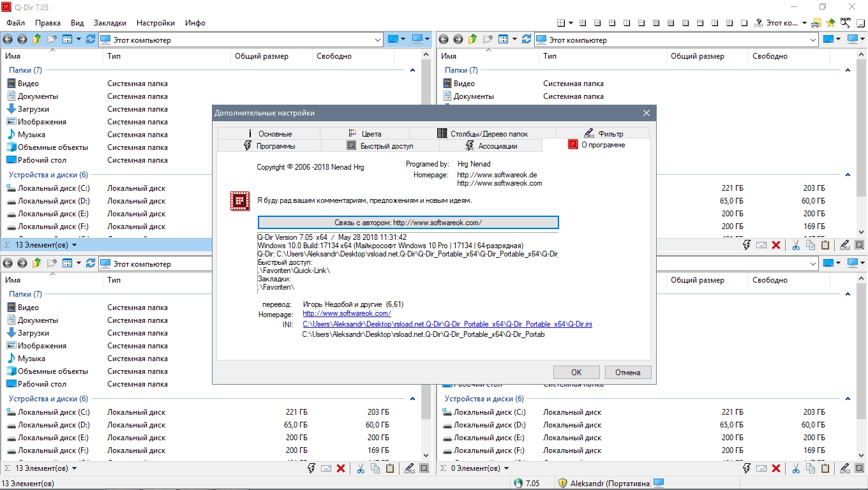868x490 pixels.
Task: Collapse 'Устройства и диски (6)' group in top-right pane
Action: pyautogui.click(x=848, y=175)
